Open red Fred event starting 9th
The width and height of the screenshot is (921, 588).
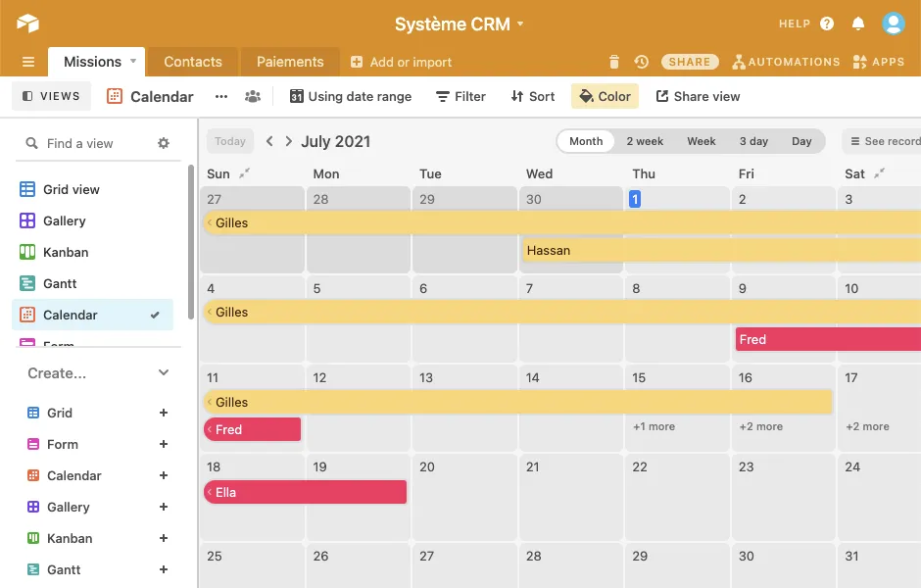coord(828,339)
